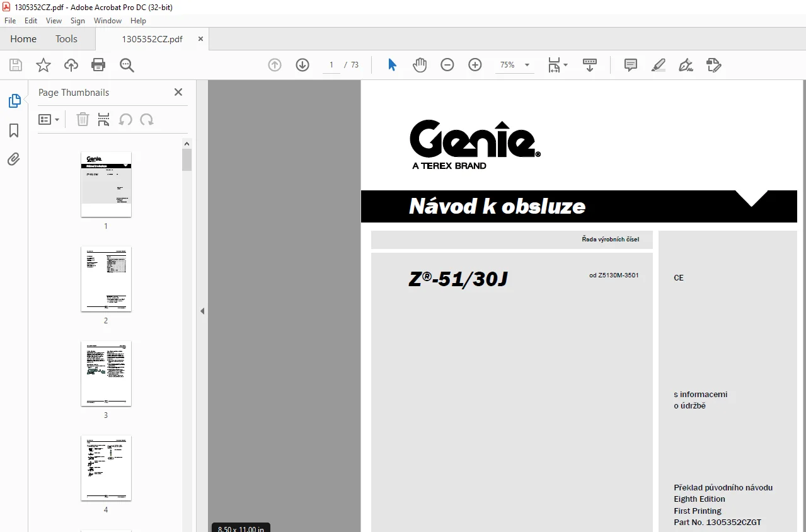Viewport: 806px width, 532px height.
Task: Open the Attachments paperclip icon
Action: [x=14, y=159]
